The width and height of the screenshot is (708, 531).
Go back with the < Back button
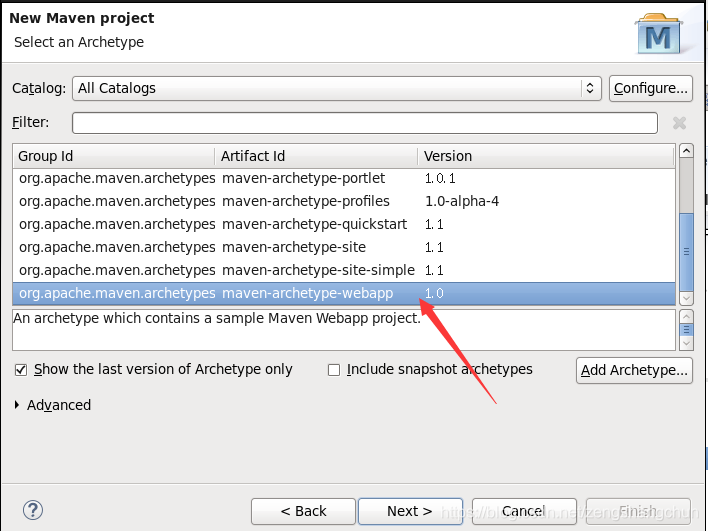303,511
